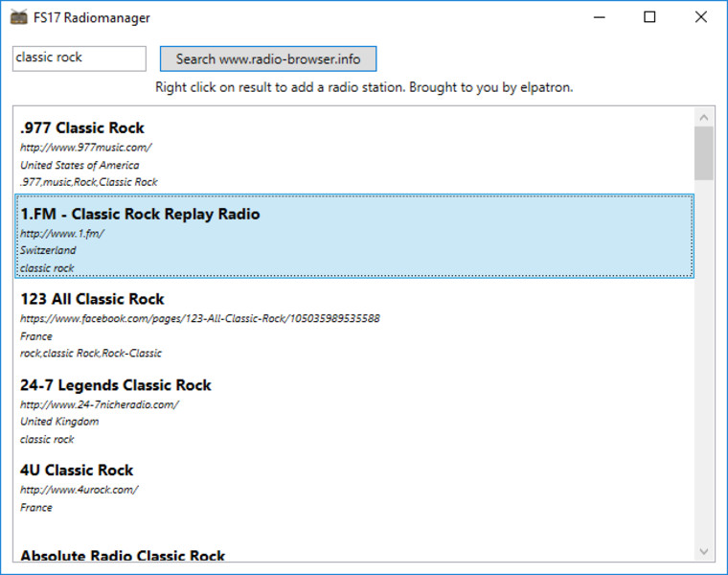Click the http://www.1.fm/ URL text
This screenshot has height=575, width=728.
pos(62,234)
